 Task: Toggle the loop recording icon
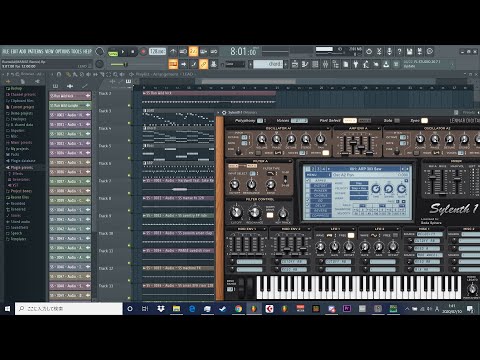(214, 51)
